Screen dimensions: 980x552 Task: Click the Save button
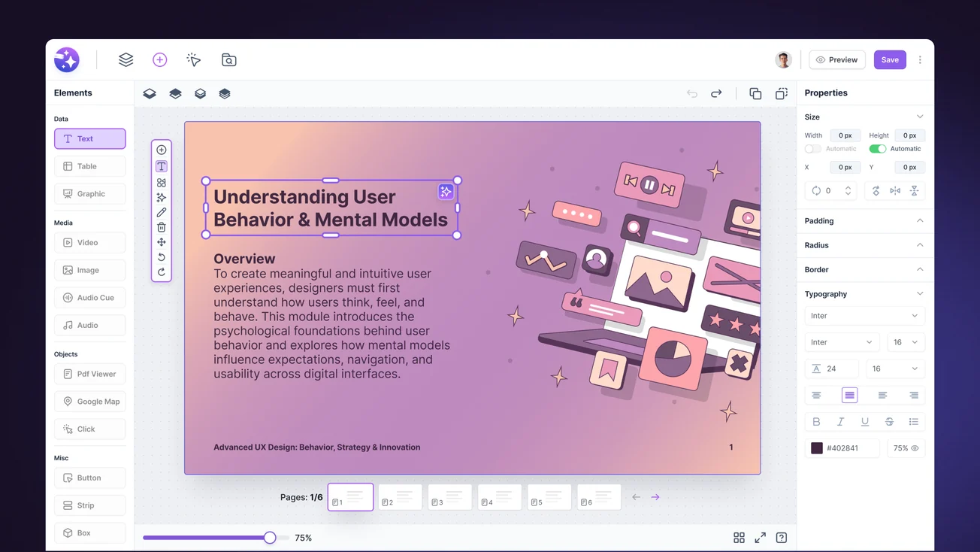890,59
